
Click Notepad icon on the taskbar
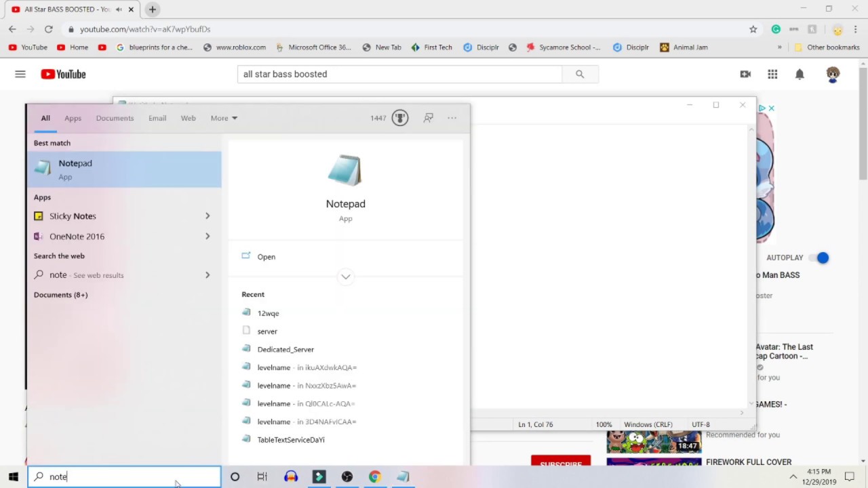[x=403, y=476]
